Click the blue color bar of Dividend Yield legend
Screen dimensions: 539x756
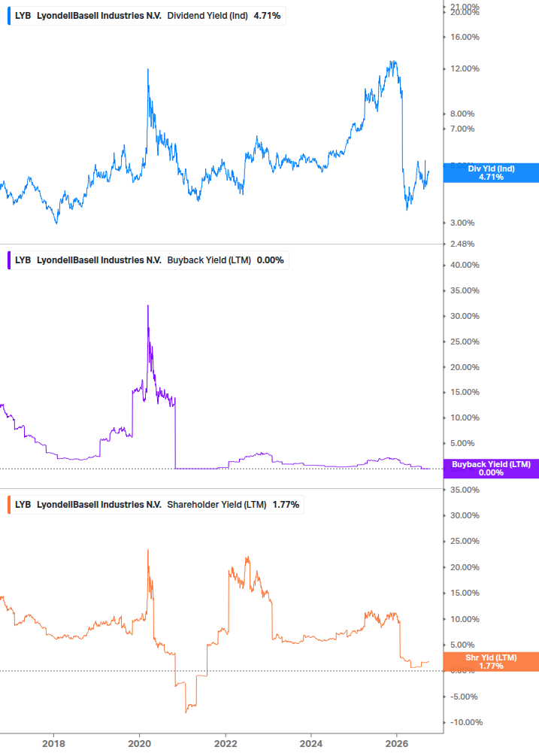click(9, 16)
